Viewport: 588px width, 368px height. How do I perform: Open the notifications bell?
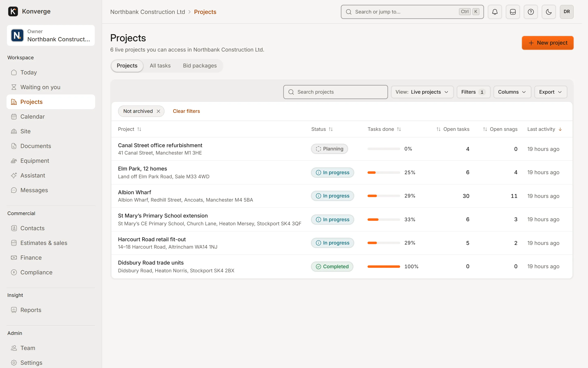495,12
